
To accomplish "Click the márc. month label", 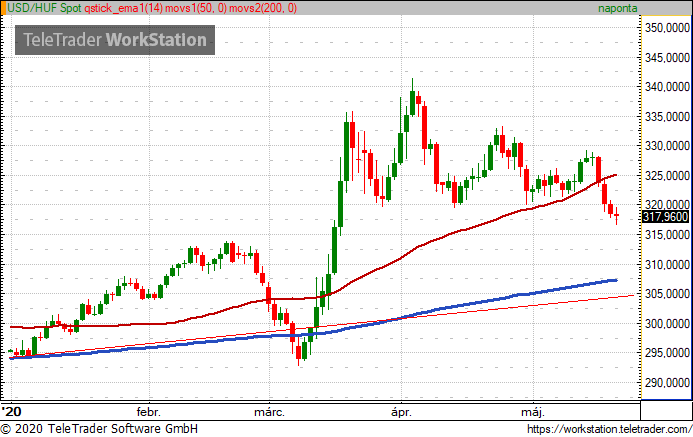I will (269, 412).
